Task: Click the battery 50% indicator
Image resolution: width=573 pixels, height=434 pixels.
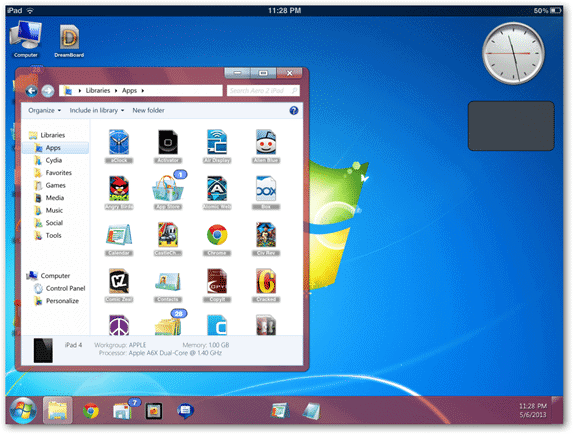Action: point(547,11)
